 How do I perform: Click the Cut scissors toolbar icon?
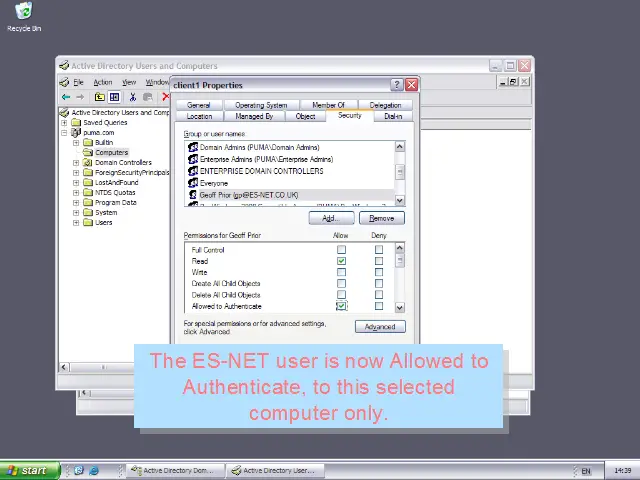click(x=132, y=97)
